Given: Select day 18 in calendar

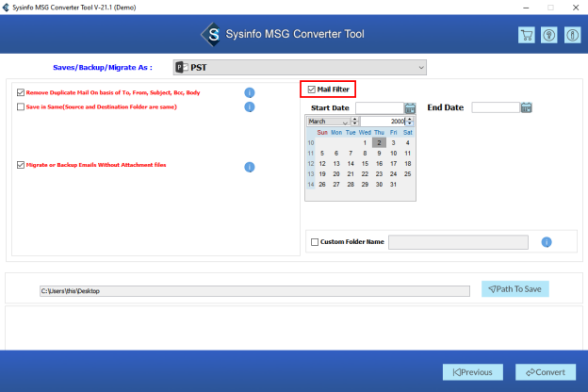Looking at the screenshot, I should (408, 164).
